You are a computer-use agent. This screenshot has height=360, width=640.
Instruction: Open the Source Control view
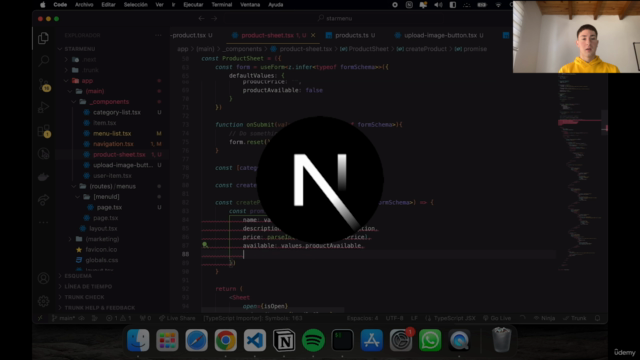[x=44, y=84]
